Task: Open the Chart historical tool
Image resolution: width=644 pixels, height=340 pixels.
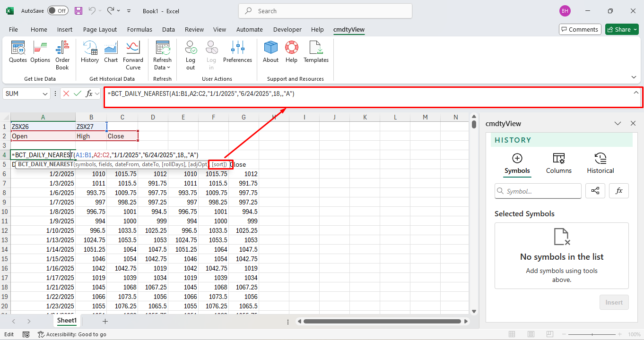Action: click(111, 52)
